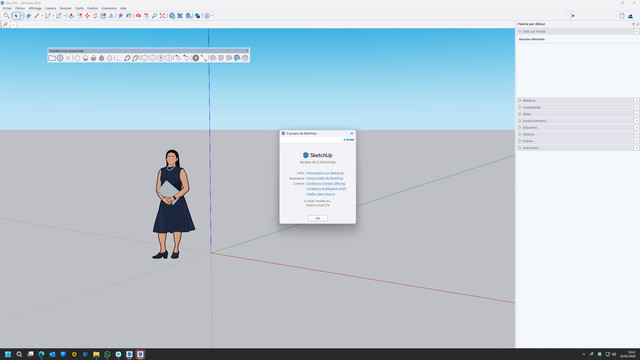Open Windows Start button on taskbar
Image resolution: width=640 pixels, height=360 pixels.
click(x=8, y=354)
